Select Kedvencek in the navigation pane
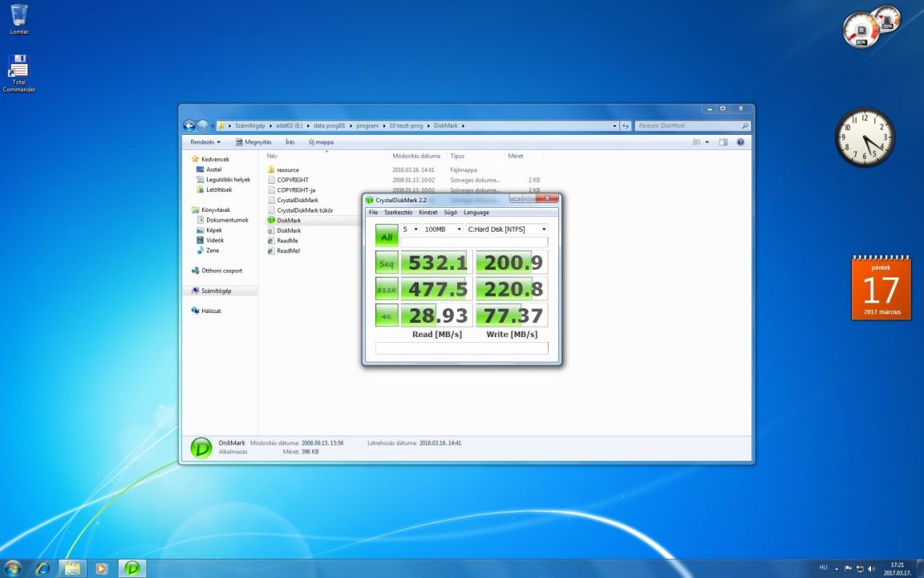Screen dimensions: 924x578 [x=215, y=159]
